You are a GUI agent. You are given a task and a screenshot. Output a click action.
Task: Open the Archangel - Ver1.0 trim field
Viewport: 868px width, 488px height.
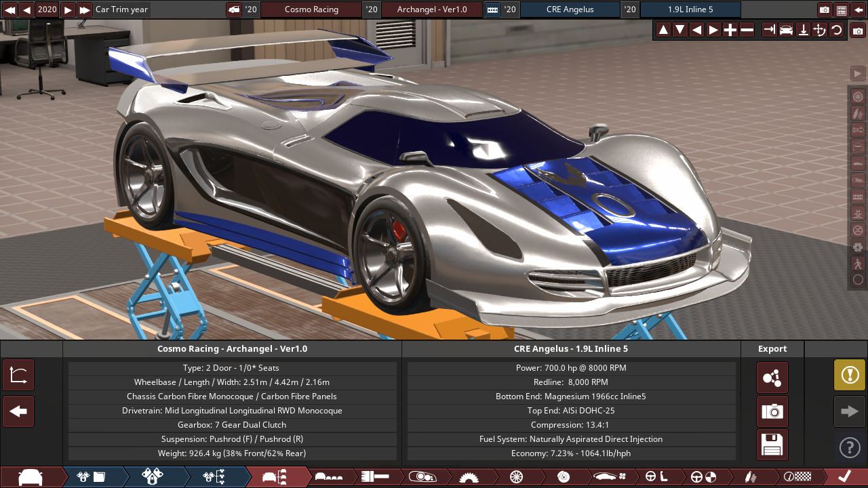432,9
